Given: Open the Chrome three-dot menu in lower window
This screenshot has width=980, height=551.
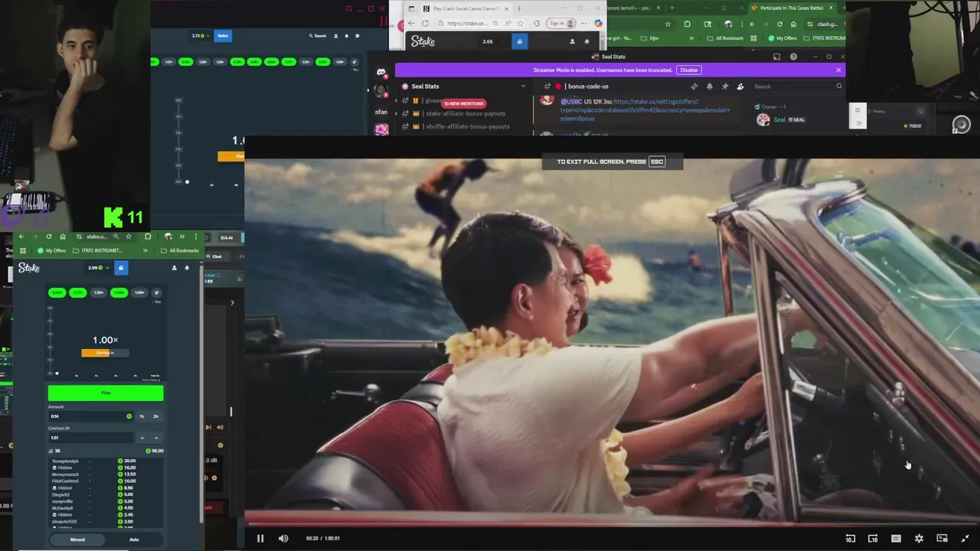Looking at the screenshot, I should (196, 236).
